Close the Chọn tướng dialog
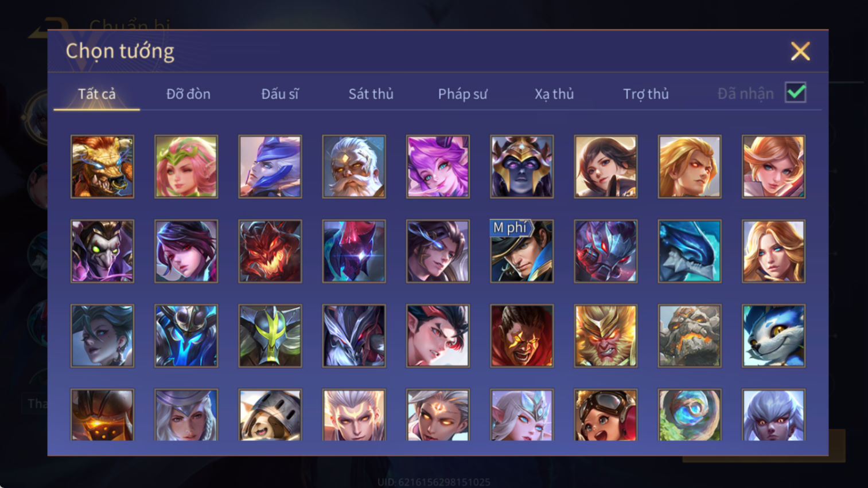Viewport: 868px width, 488px height. tap(800, 52)
